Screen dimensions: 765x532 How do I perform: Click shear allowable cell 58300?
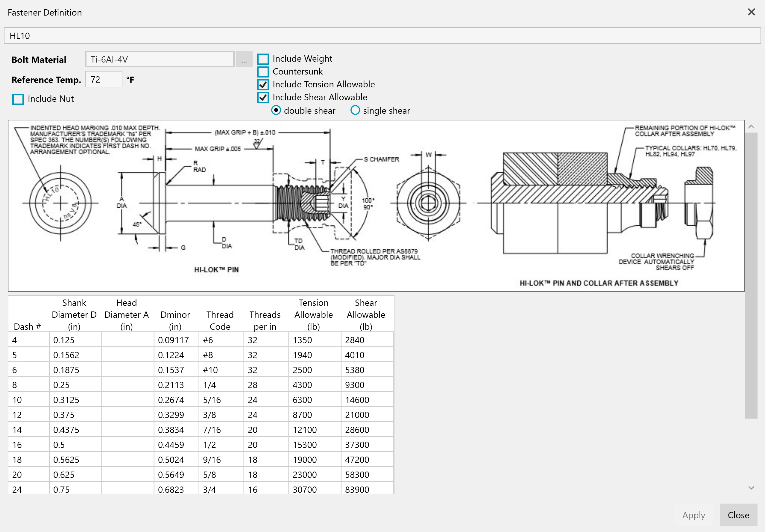367,475
